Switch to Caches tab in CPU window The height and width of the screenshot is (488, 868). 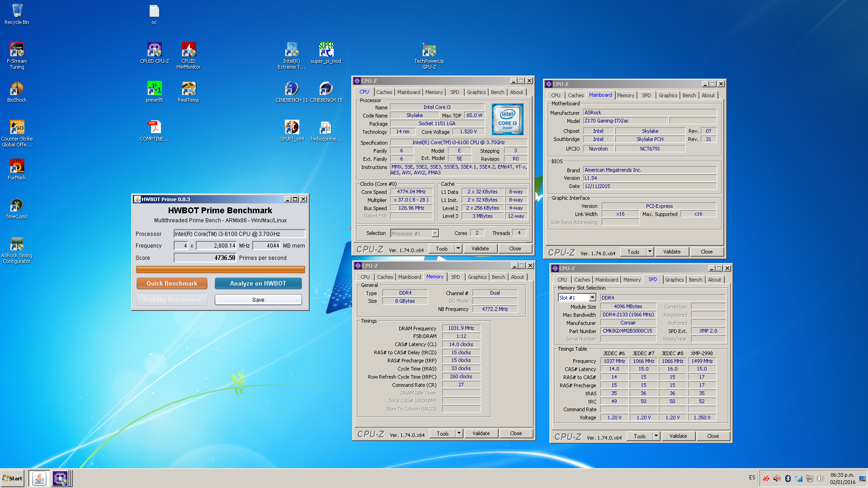(384, 92)
